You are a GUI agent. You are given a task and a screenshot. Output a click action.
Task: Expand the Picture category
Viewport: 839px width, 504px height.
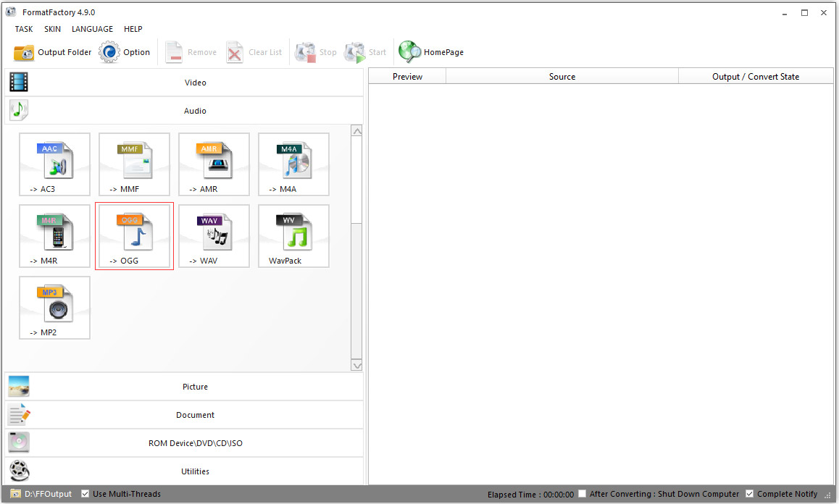point(184,386)
